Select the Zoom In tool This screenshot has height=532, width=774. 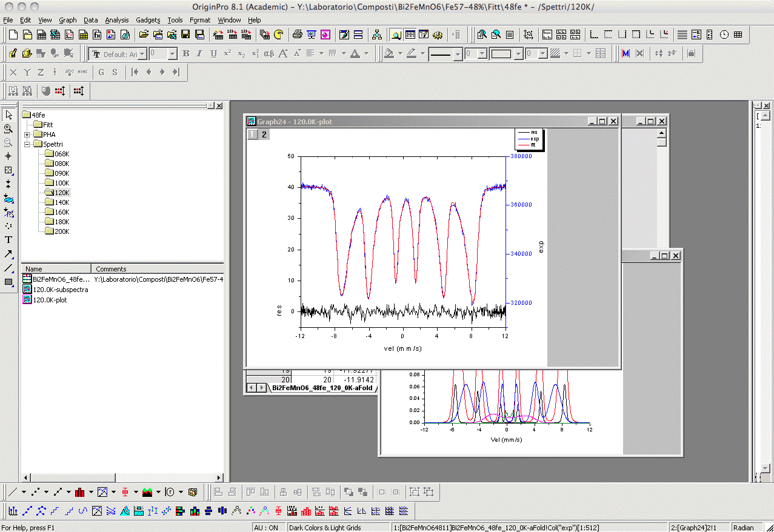click(8, 128)
